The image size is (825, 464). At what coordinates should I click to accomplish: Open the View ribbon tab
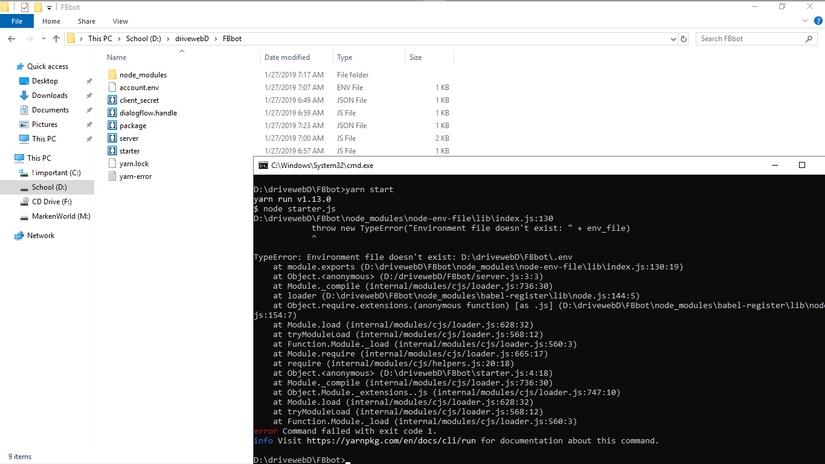click(x=120, y=22)
